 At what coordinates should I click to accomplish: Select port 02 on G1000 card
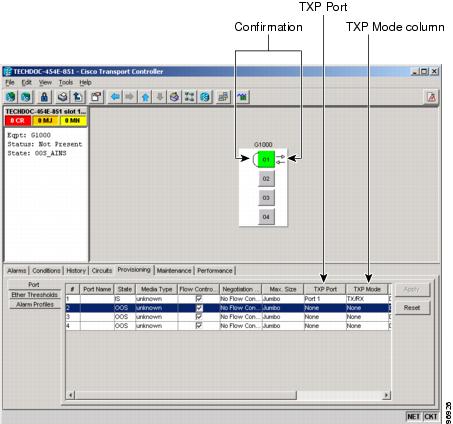click(266, 179)
